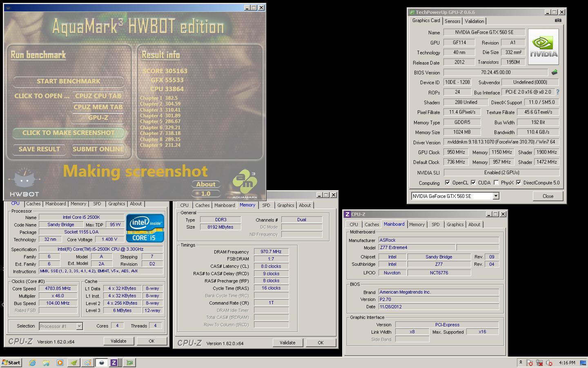The height and width of the screenshot is (368, 588).
Task: Click the HWBOT logo in AquaMark window
Action: (24, 182)
